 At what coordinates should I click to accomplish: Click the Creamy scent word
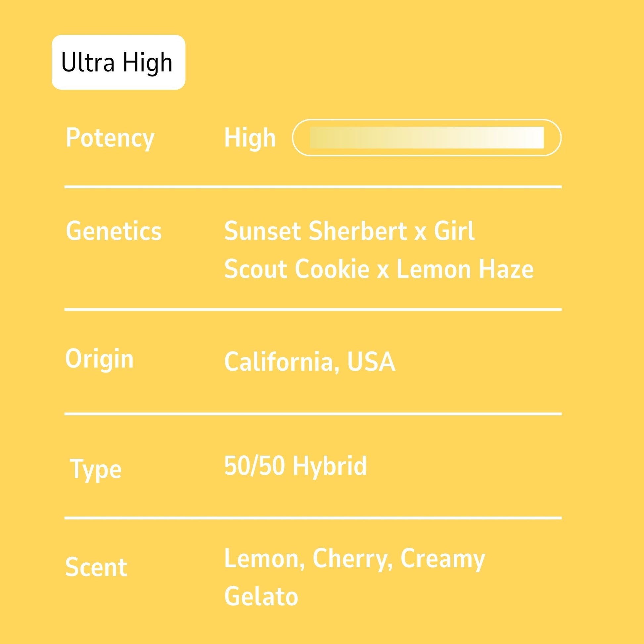tap(443, 558)
